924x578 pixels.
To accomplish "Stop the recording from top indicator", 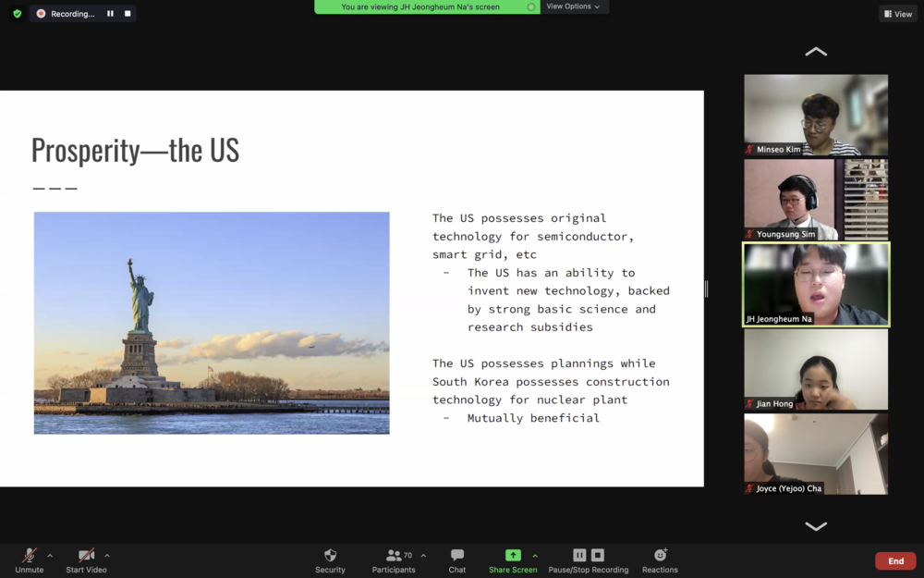I will point(128,14).
